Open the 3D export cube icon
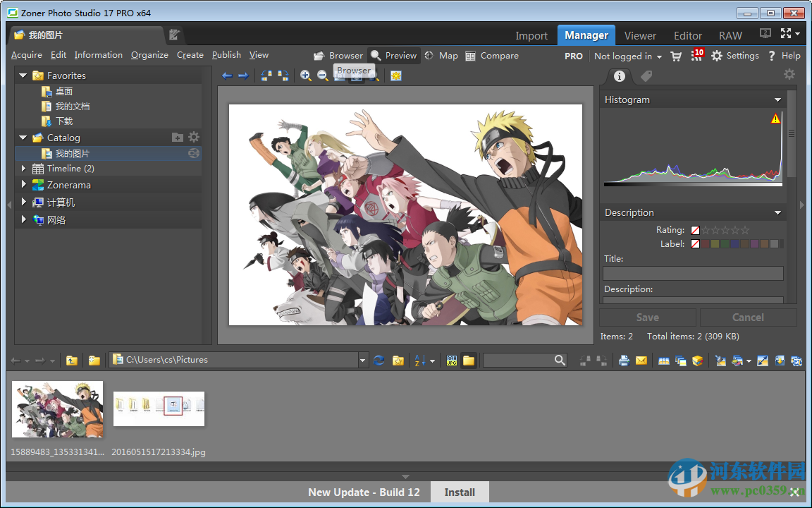 click(697, 360)
